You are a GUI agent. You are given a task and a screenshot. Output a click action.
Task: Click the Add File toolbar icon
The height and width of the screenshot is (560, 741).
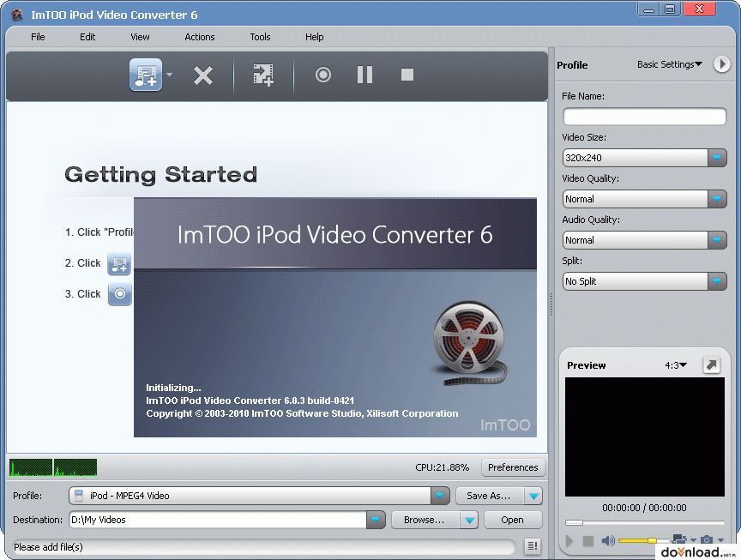coord(146,75)
